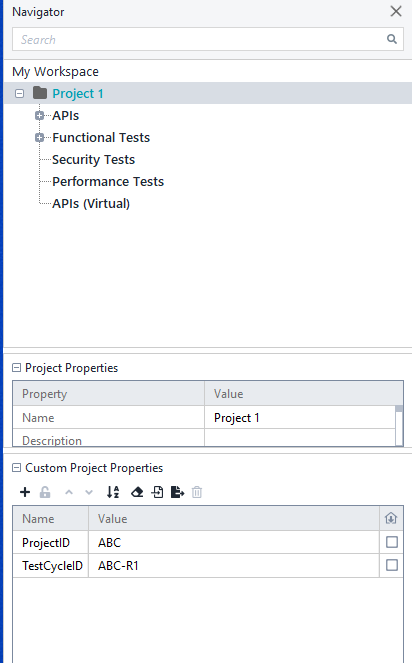Toggle checkbox for TestCycleID property
Screen dimensions: 413x663
[x=392, y=565]
